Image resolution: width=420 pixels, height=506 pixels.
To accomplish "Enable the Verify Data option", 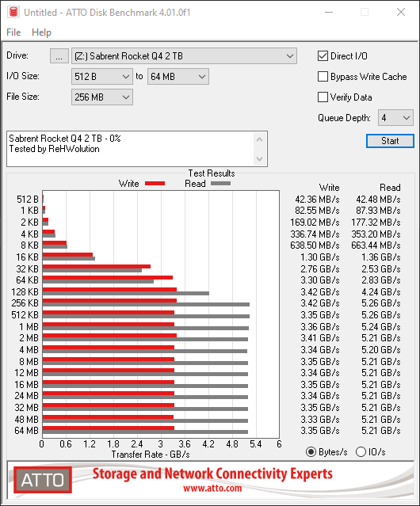I will pos(323,97).
